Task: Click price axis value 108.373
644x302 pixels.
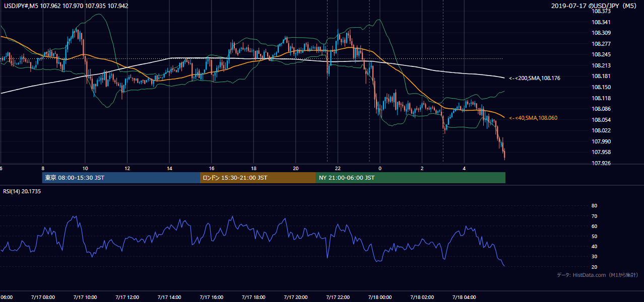Action: click(601, 11)
